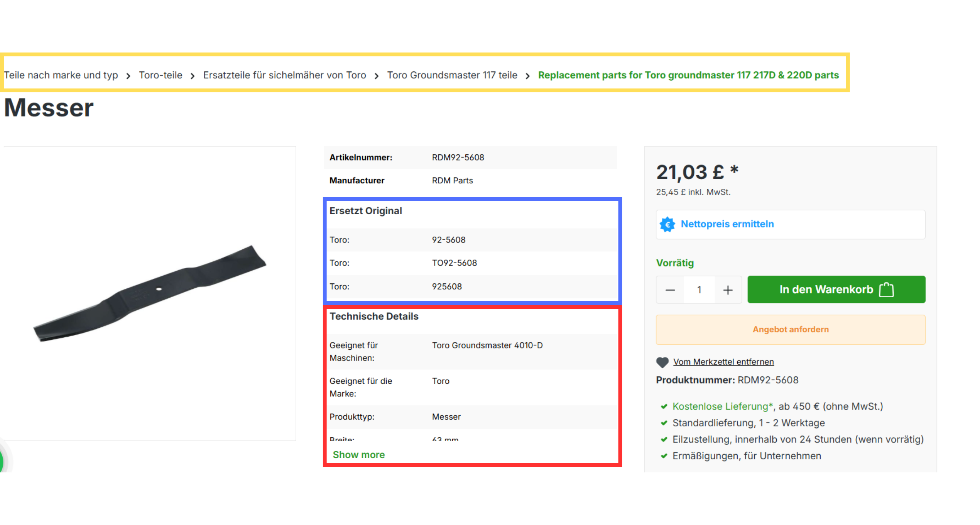The width and height of the screenshot is (980, 525).
Task: Select Toro Groundsmaster 4010-D text
Action: (x=487, y=345)
